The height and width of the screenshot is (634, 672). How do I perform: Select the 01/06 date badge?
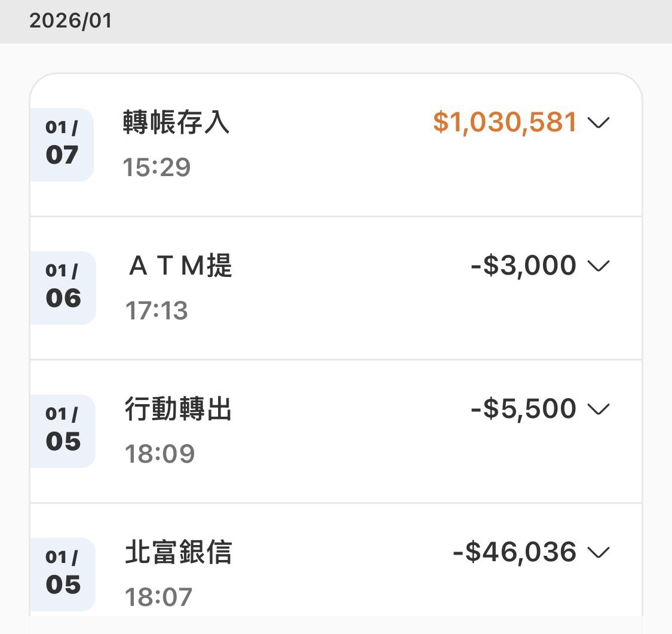pos(63,288)
